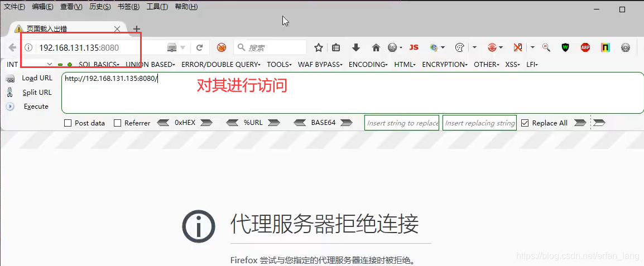The image size is (644, 266).
Task: Open 编辑(E) menu
Action: (x=43, y=7)
